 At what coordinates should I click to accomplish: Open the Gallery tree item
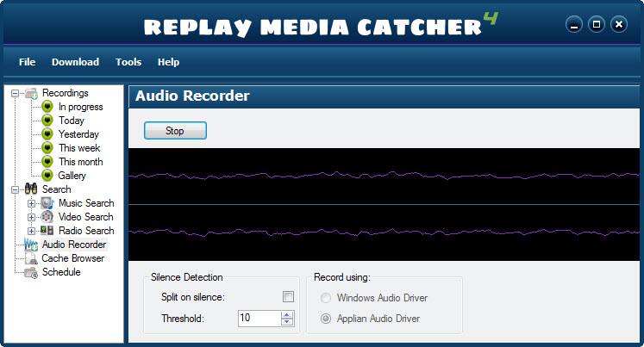(72, 175)
